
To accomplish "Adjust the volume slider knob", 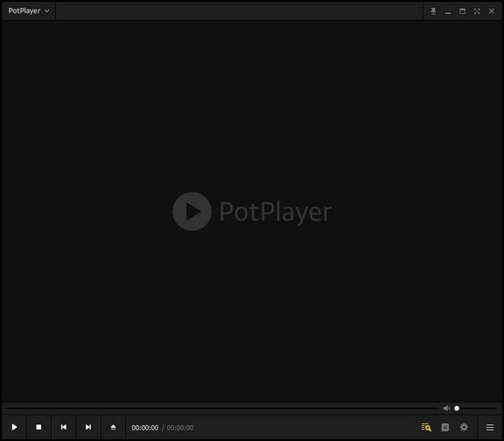I will tap(457, 409).
